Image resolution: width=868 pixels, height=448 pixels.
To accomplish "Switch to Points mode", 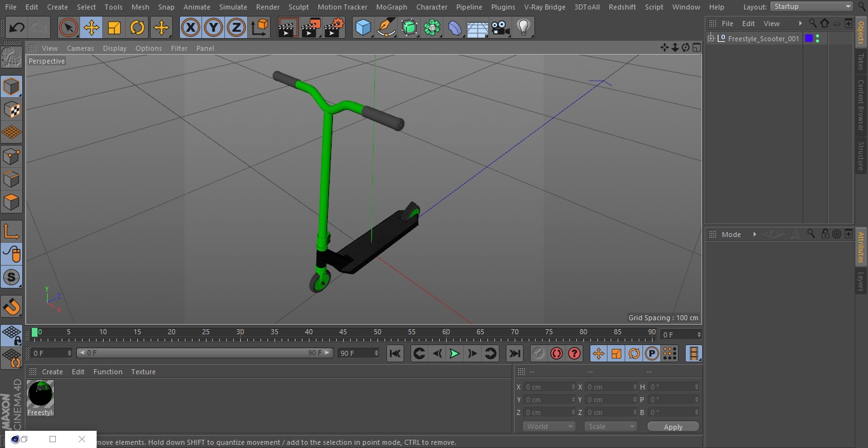I will 11,156.
